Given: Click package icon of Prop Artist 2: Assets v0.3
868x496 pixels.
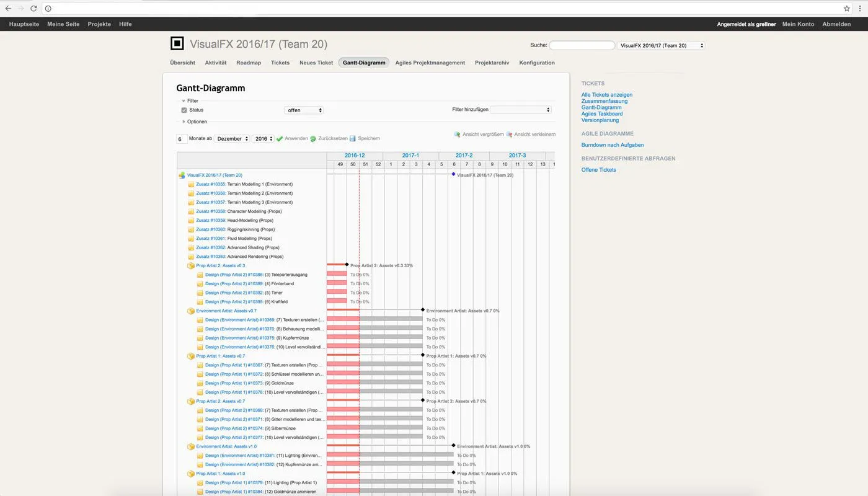Looking at the screenshot, I should (x=191, y=266).
